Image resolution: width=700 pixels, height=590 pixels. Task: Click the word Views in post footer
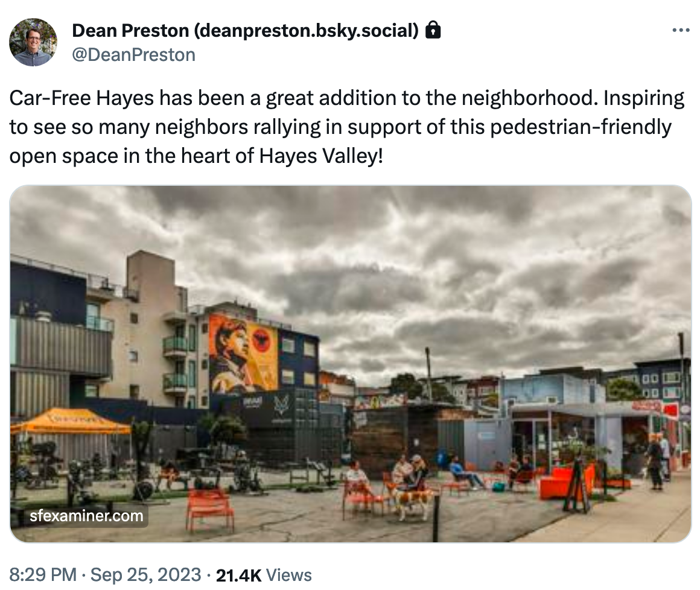tap(289, 576)
